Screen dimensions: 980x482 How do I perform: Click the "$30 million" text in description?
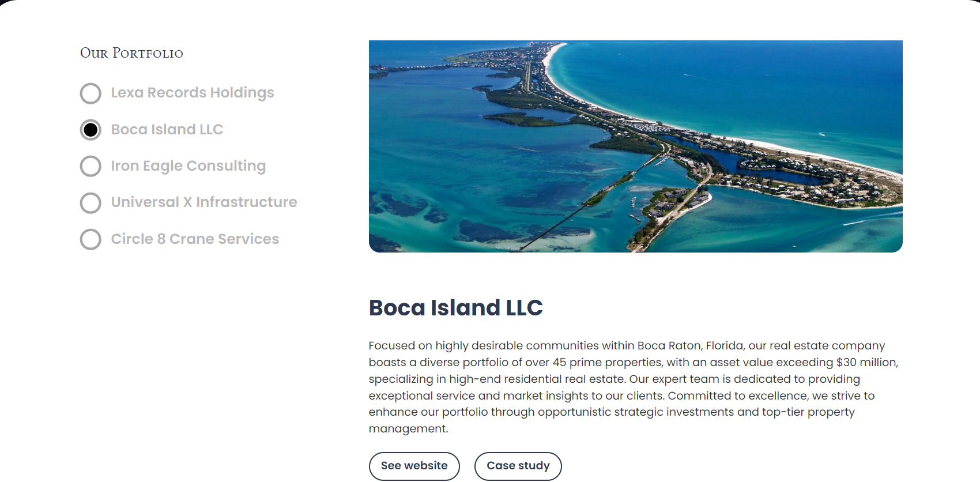pyautogui.click(x=866, y=363)
